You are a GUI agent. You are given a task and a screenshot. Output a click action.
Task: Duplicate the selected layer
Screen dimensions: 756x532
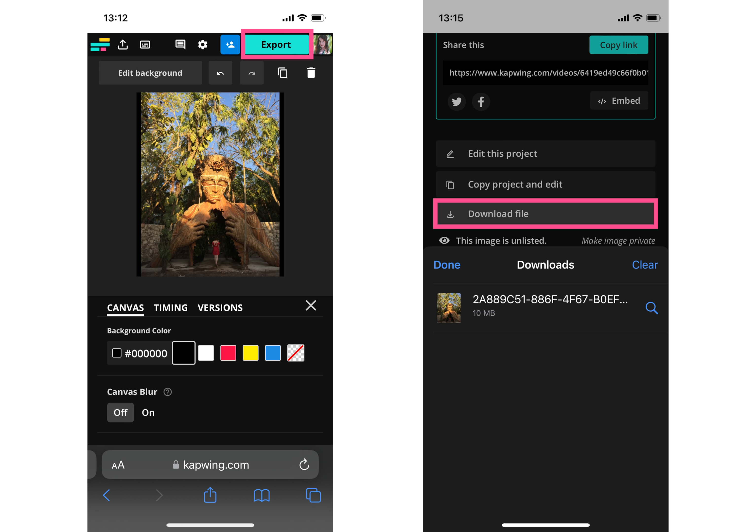(282, 73)
